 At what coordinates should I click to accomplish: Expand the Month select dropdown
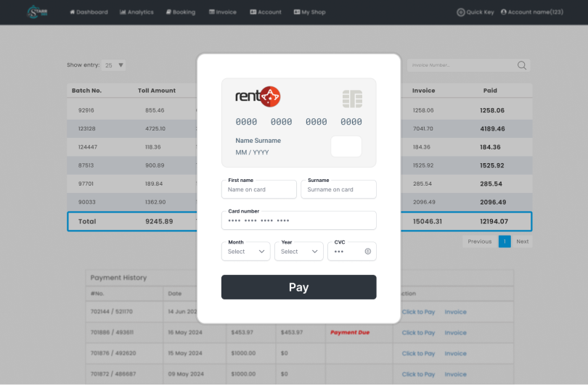click(x=245, y=252)
